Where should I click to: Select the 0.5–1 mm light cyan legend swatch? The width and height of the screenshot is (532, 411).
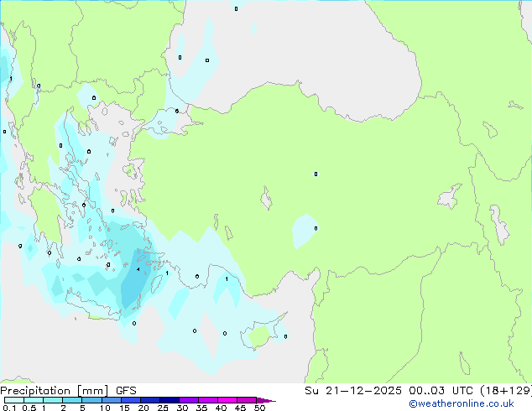(x=34, y=400)
